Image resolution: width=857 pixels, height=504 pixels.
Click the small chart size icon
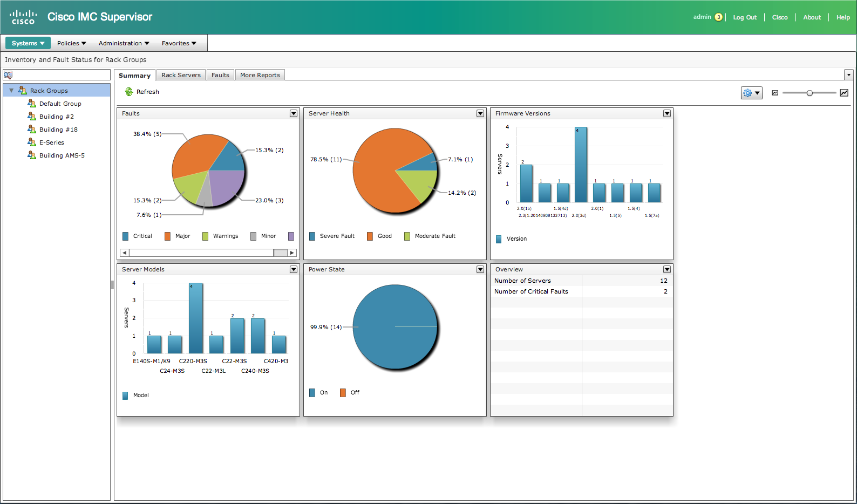[x=775, y=93]
